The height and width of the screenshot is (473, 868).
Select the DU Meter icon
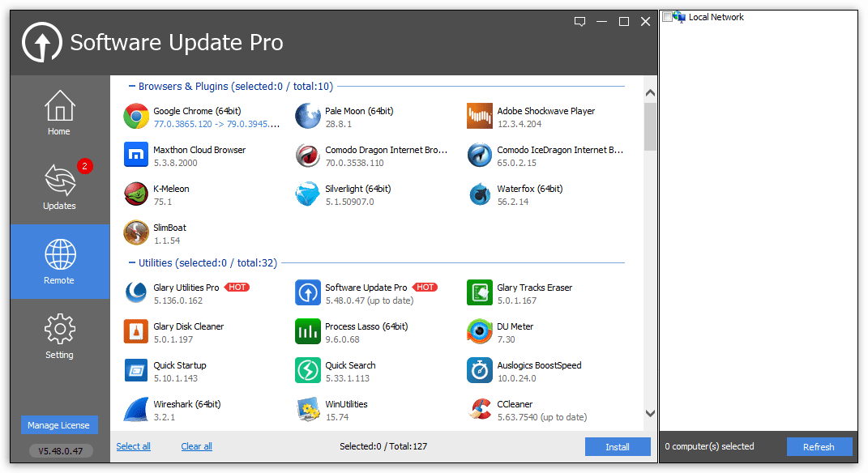click(480, 331)
